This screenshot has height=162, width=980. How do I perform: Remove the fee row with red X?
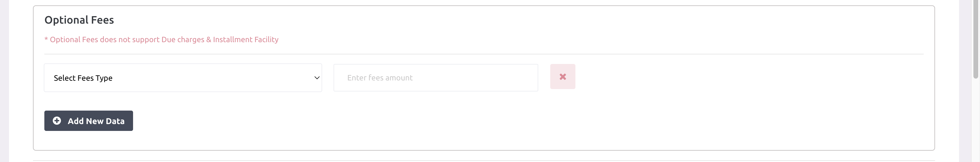pyautogui.click(x=562, y=77)
